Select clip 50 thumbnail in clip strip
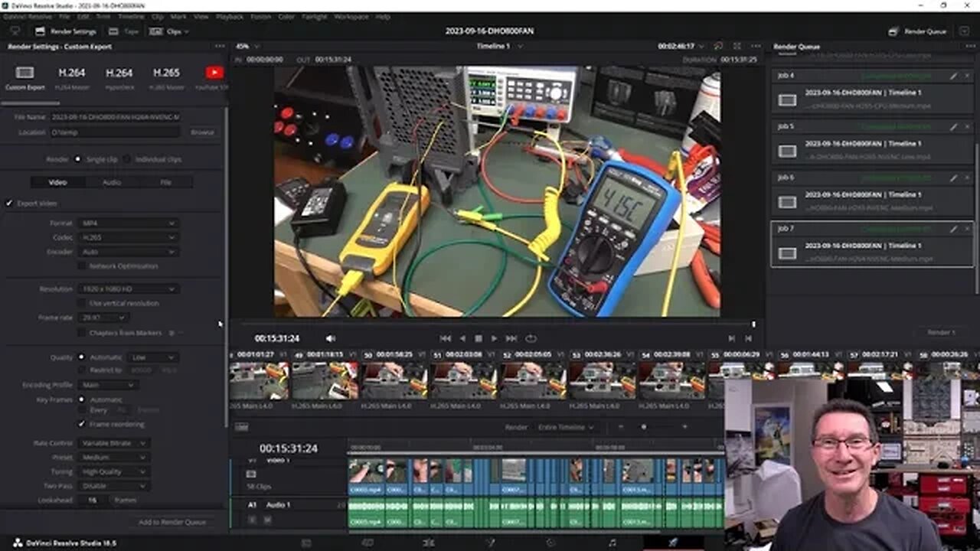 (x=395, y=380)
